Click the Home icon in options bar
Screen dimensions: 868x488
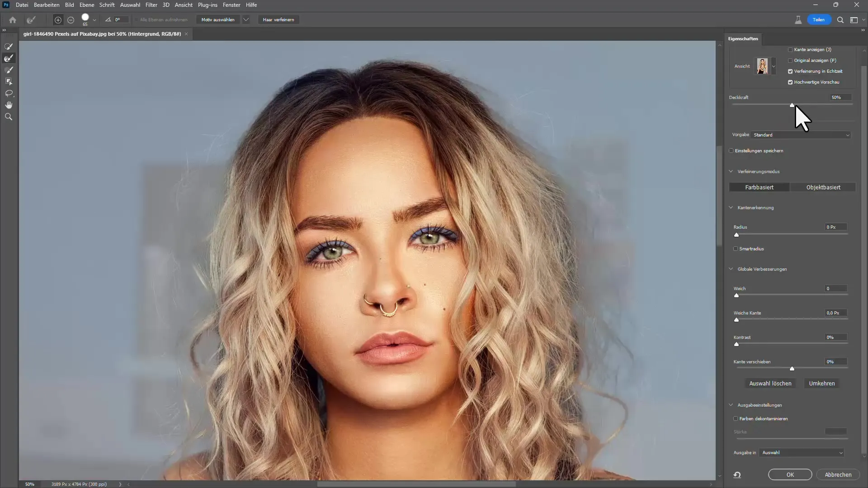click(x=13, y=20)
